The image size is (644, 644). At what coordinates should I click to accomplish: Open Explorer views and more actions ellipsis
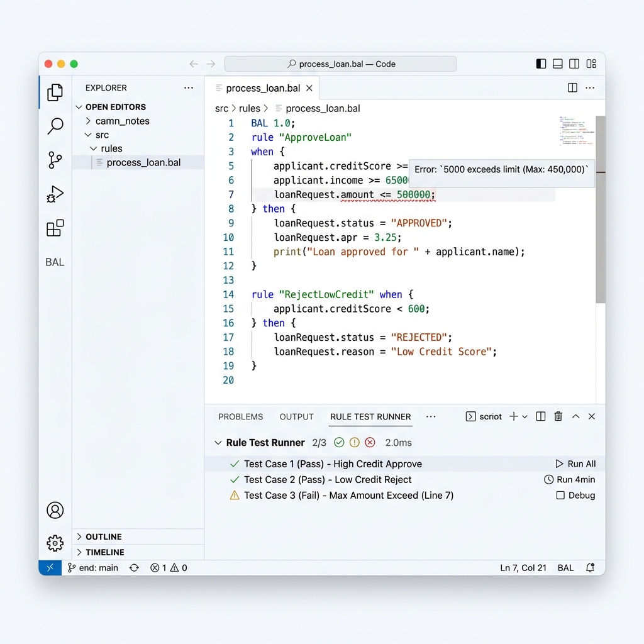point(189,87)
